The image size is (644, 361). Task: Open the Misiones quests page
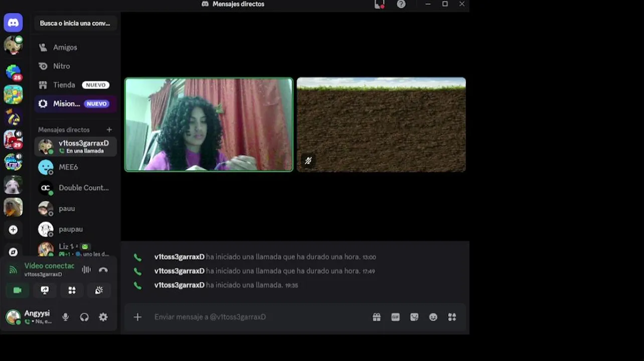(x=75, y=104)
